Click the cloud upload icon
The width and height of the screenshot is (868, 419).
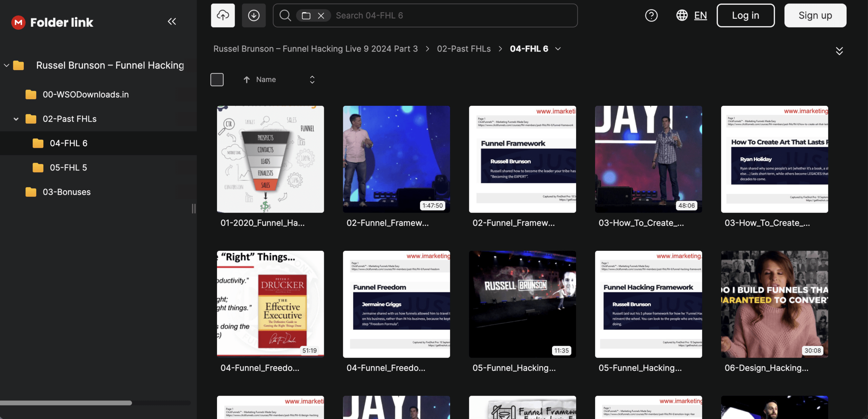click(x=223, y=16)
